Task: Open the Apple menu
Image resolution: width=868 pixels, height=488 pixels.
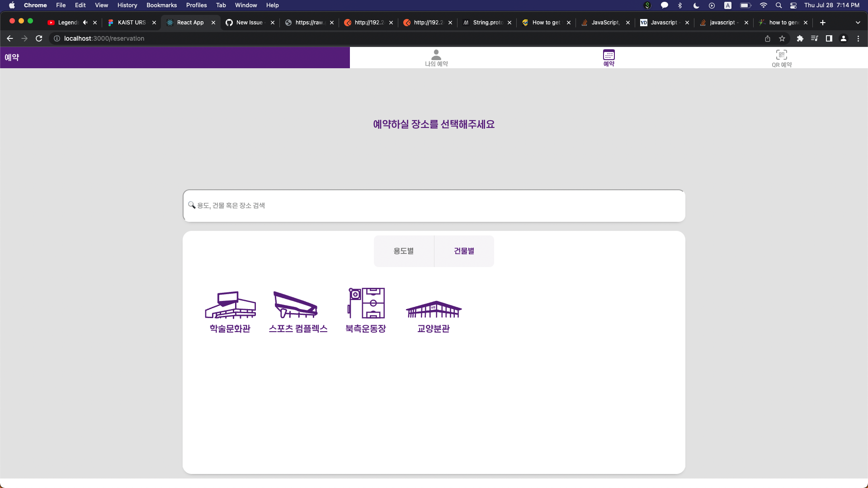Action: click(x=12, y=5)
